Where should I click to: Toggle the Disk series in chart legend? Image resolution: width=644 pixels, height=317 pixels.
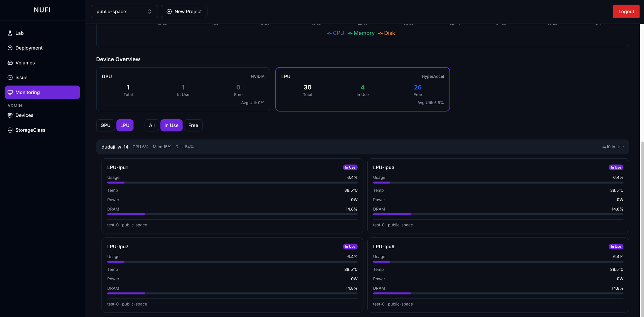tap(386, 33)
